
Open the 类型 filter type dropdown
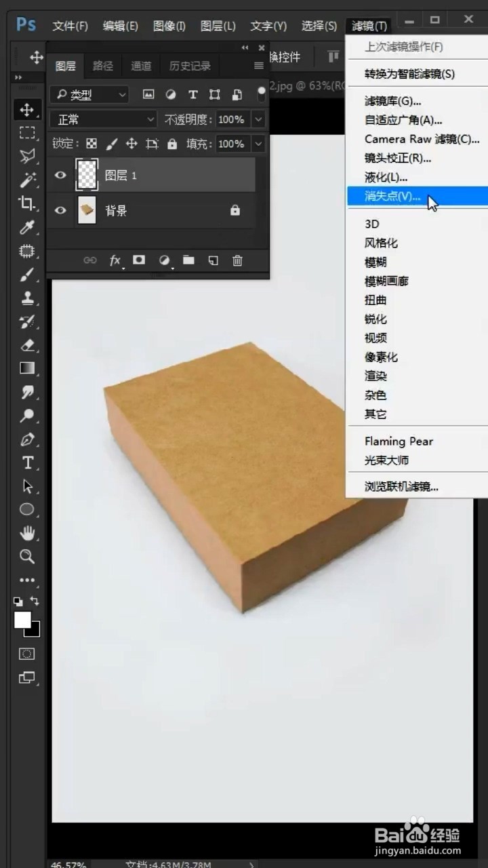point(89,95)
